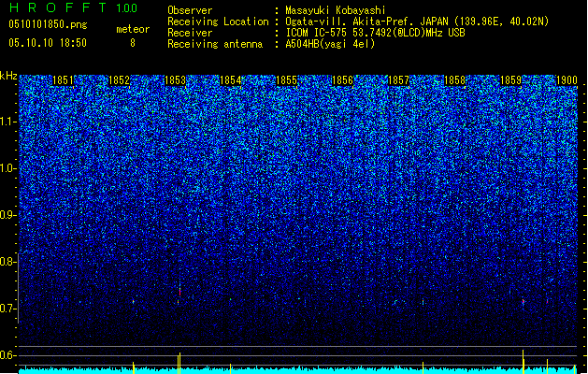Screen dimensions: 588x374
Task: Click the Receiver field label
Action: click(x=190, y=33)
